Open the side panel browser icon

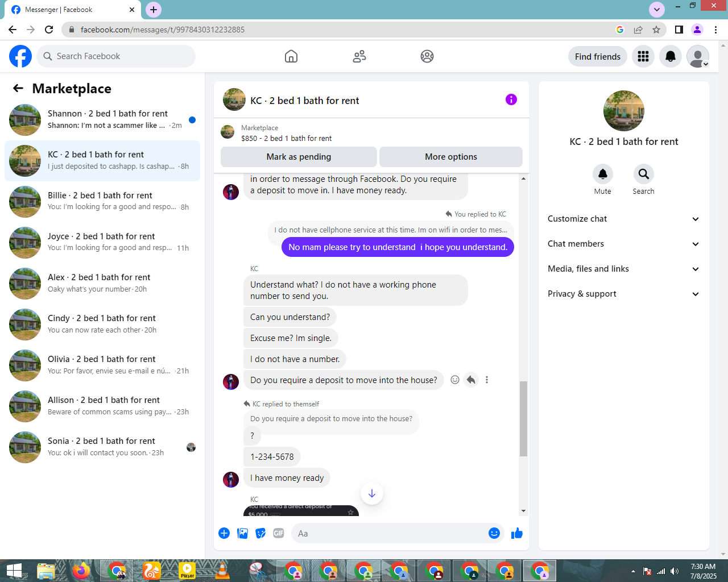679,30
